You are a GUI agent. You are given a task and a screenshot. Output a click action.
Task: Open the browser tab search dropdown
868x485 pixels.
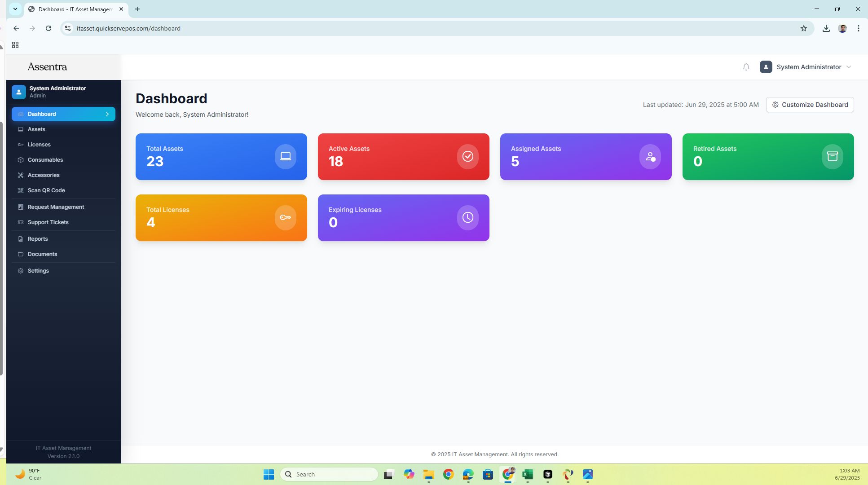[15, 9]
